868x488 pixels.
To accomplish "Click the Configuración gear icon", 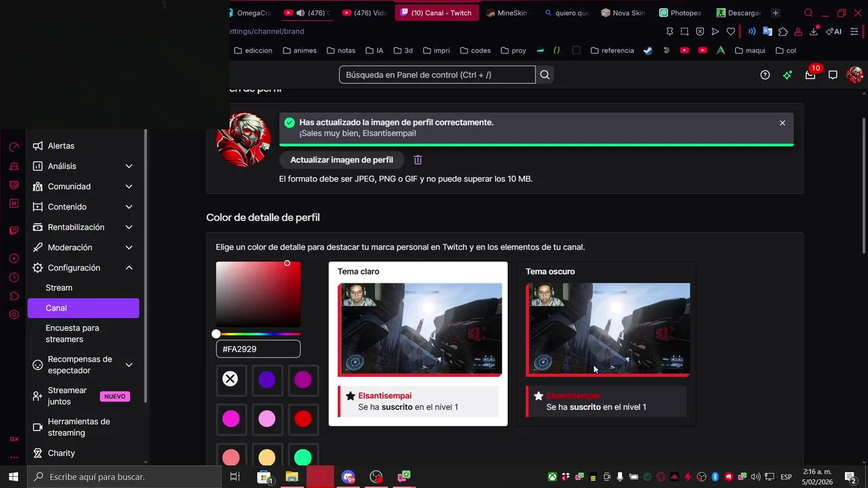I will click(x=38, y=268).
